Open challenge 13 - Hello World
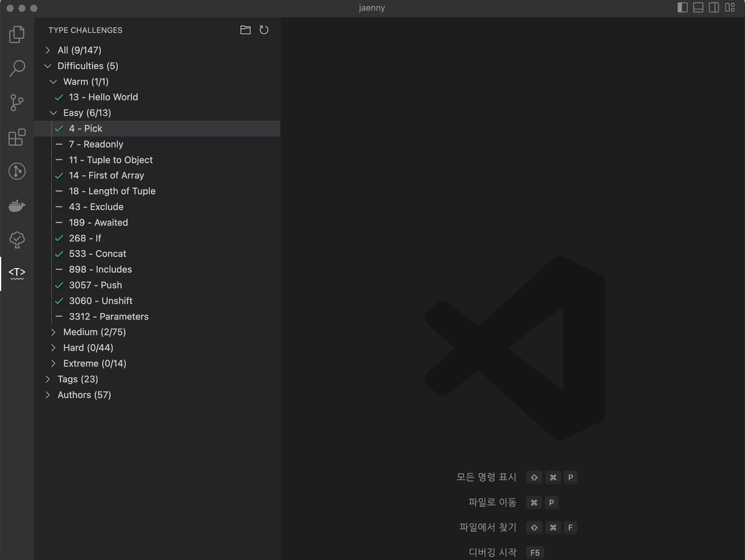The height and width of the screenshot is (560, 745). coord(157,97)
